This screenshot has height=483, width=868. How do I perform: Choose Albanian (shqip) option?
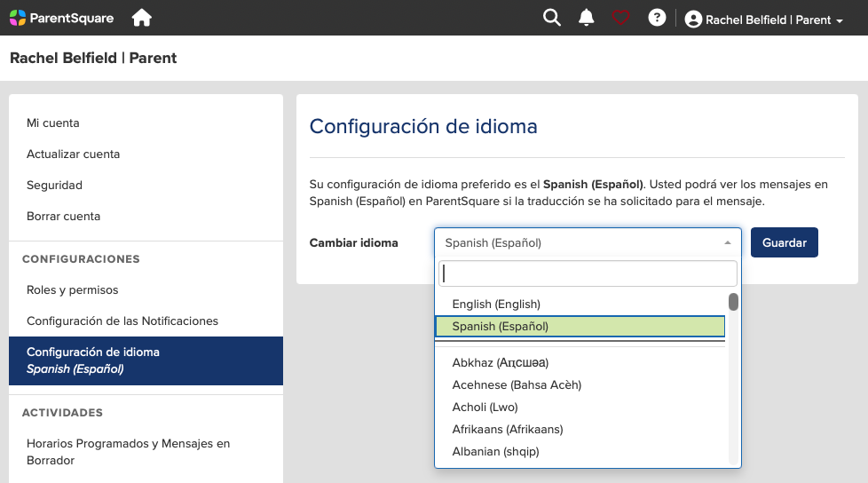click(x=580, y=451)
